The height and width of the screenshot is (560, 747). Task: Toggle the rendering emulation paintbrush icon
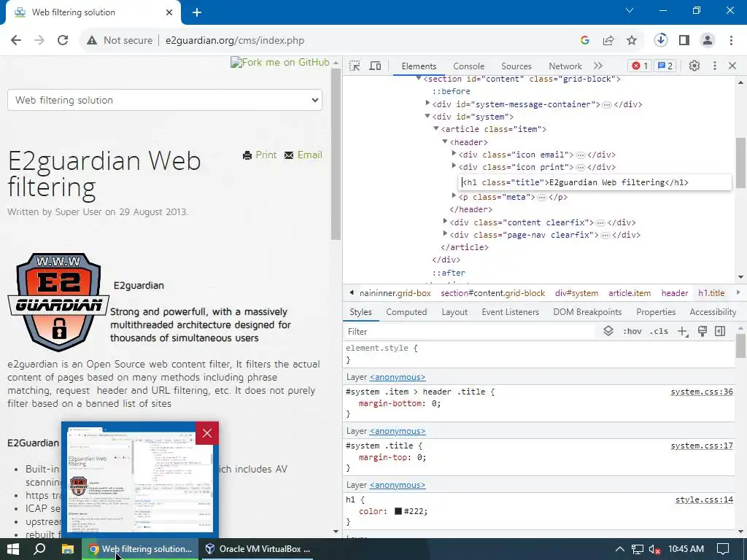point(703,332)
